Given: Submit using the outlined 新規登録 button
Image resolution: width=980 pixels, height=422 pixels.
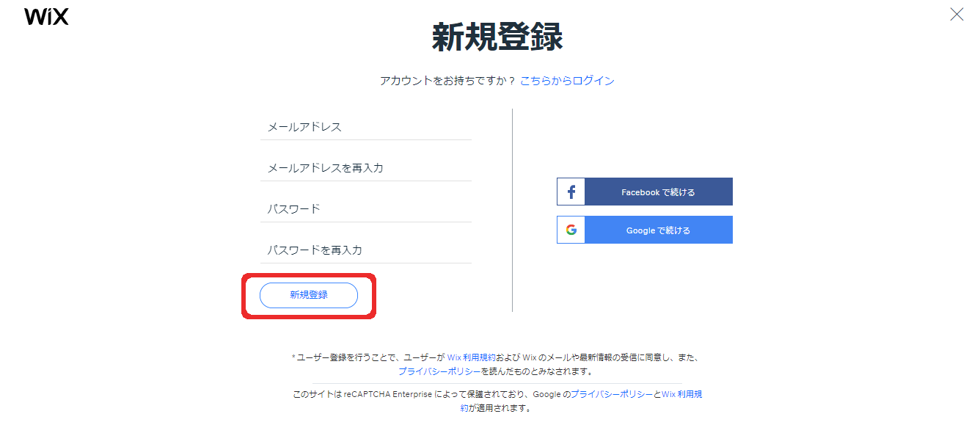Looking at the screenshot, I should (x=309, y=295).
